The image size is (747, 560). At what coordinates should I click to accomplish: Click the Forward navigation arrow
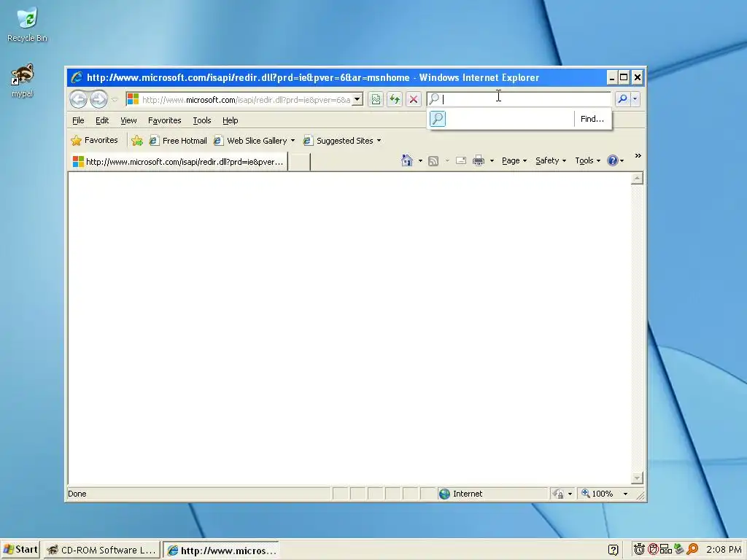tap(98, 99)
